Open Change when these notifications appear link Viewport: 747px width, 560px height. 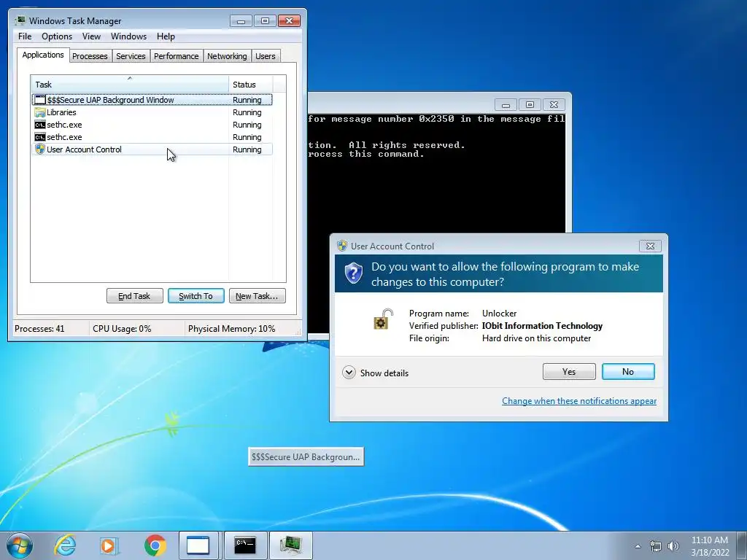point(578,401)
